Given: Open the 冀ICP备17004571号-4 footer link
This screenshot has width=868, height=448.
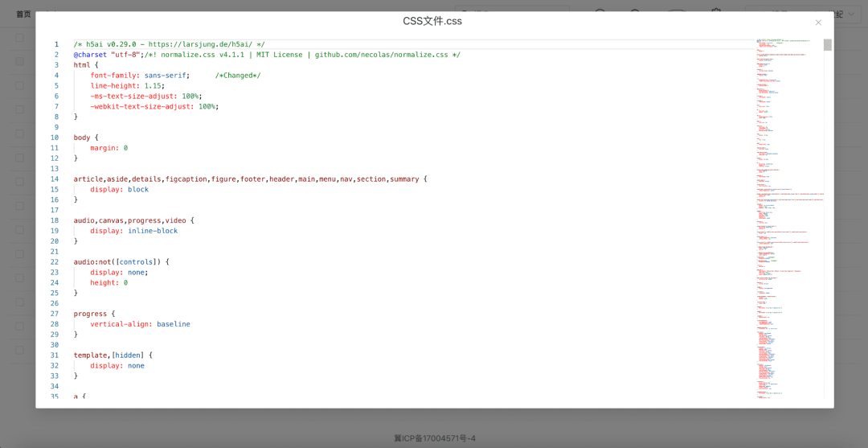Looking at the screenshot, I should [435, 438].
